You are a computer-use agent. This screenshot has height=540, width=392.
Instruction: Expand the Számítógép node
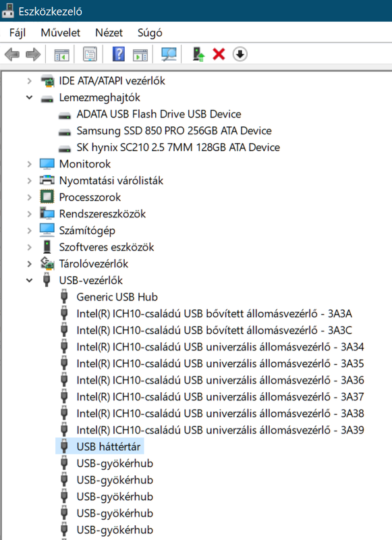tap(30, 230)
